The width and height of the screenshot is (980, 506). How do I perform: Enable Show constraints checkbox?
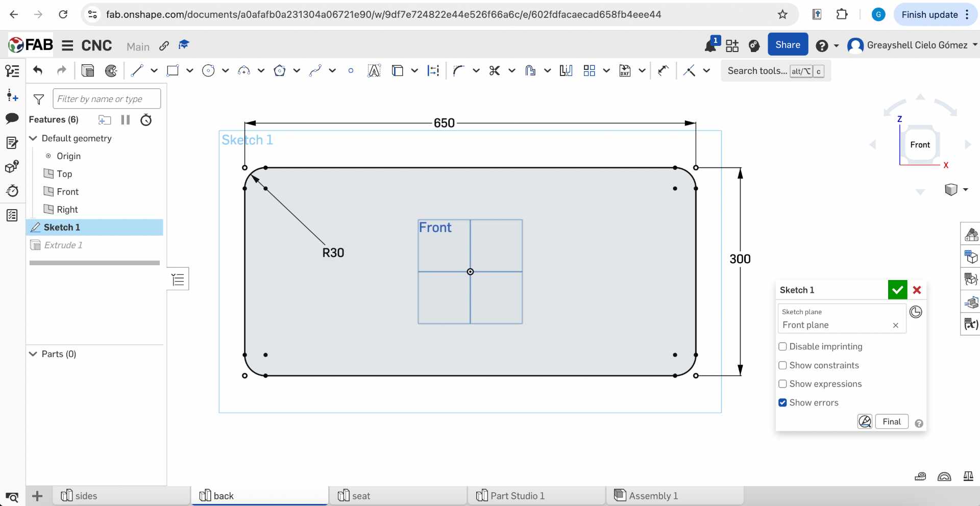[x=782, y=365]
